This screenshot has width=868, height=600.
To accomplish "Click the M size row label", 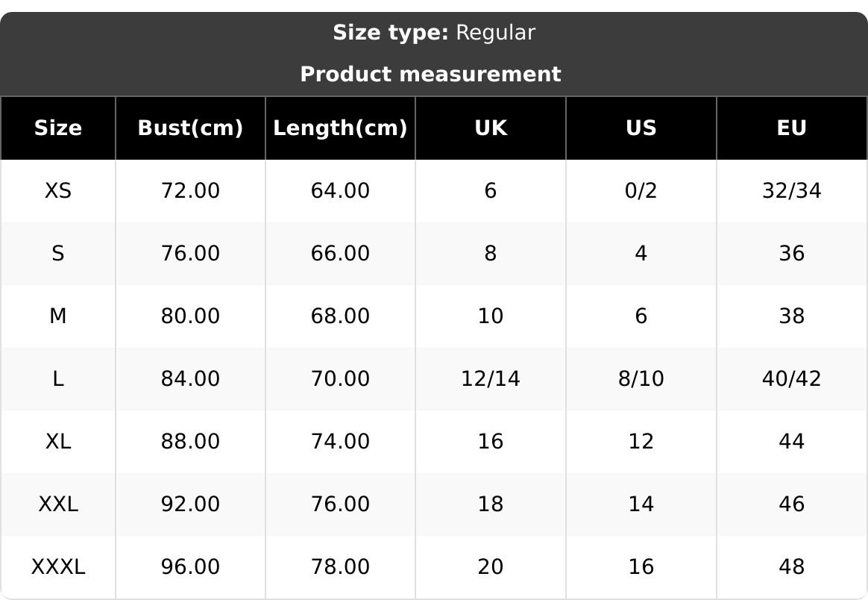I will [x=58, y=316].
